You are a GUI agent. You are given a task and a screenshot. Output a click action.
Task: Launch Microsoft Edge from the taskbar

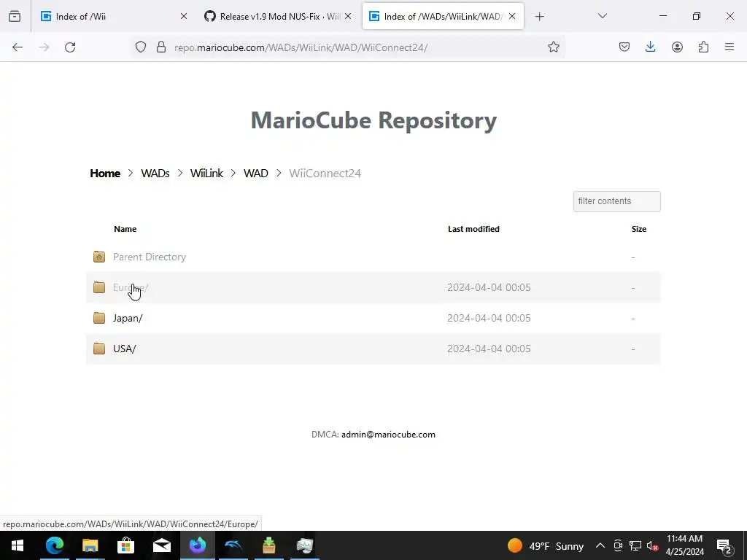click(x=54, y=545)
